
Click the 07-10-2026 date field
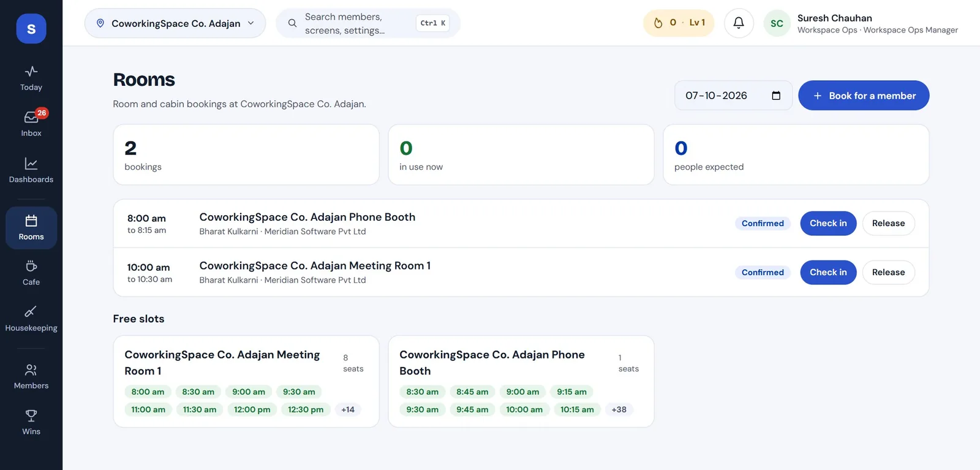pos(733,96)
